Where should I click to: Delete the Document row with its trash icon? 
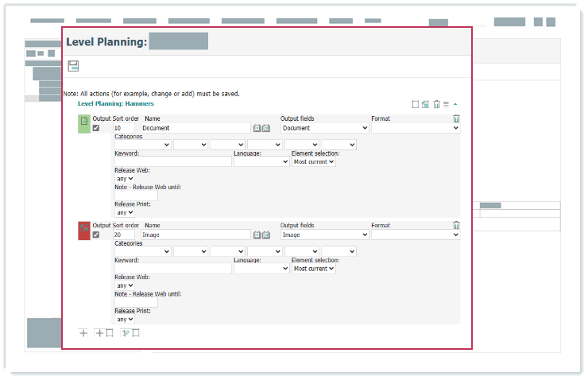pos(456,118)
